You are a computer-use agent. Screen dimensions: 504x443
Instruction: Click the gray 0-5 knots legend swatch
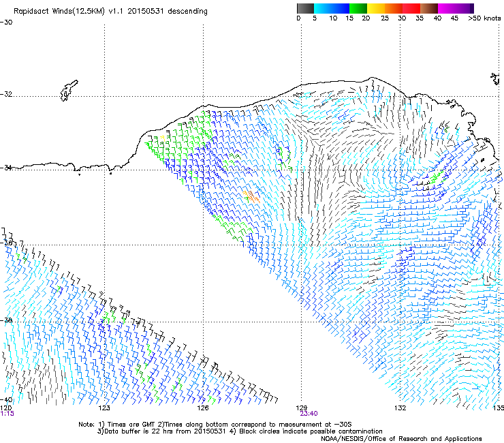click(305, 8)
